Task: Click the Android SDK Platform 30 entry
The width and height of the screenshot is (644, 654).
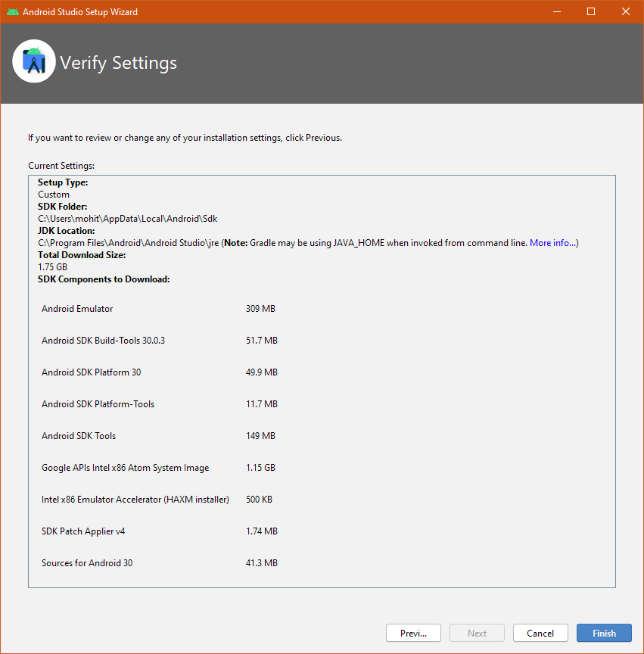Action: [x=91, y=372]
